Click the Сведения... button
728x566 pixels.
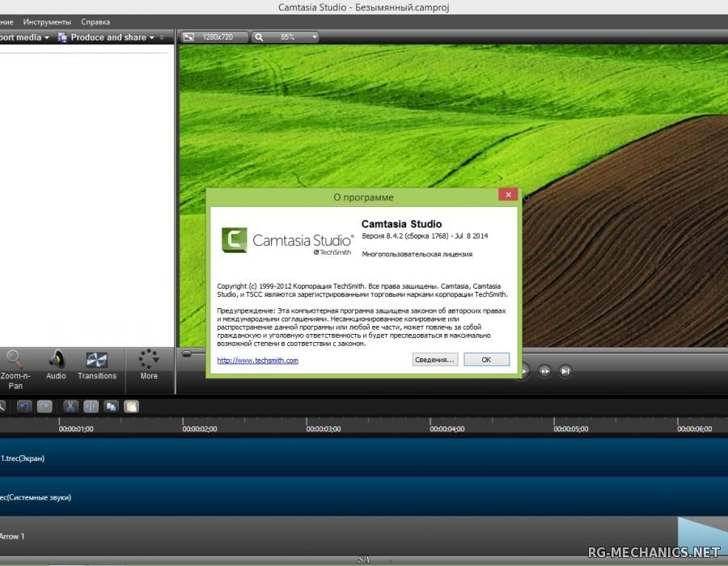click(x=435, y=360)
